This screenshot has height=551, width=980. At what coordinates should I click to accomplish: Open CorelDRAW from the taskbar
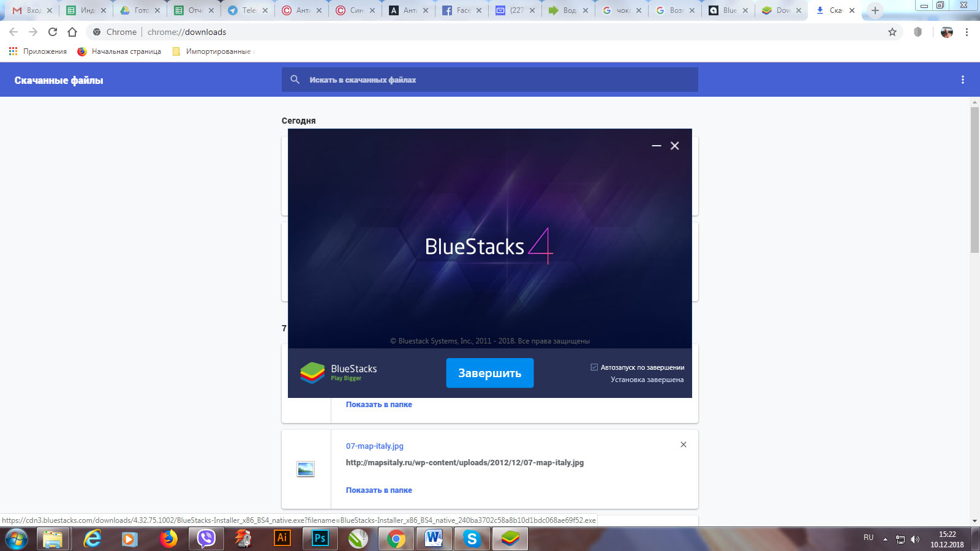[358, 539]
